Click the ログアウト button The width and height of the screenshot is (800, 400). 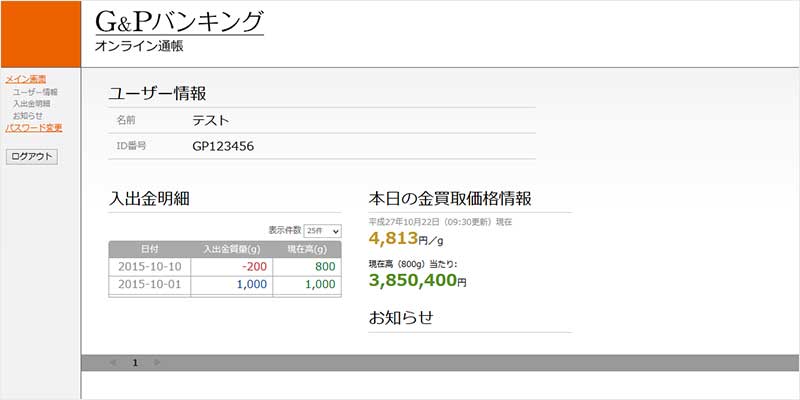pyautogui.click(x=32, y=157)
